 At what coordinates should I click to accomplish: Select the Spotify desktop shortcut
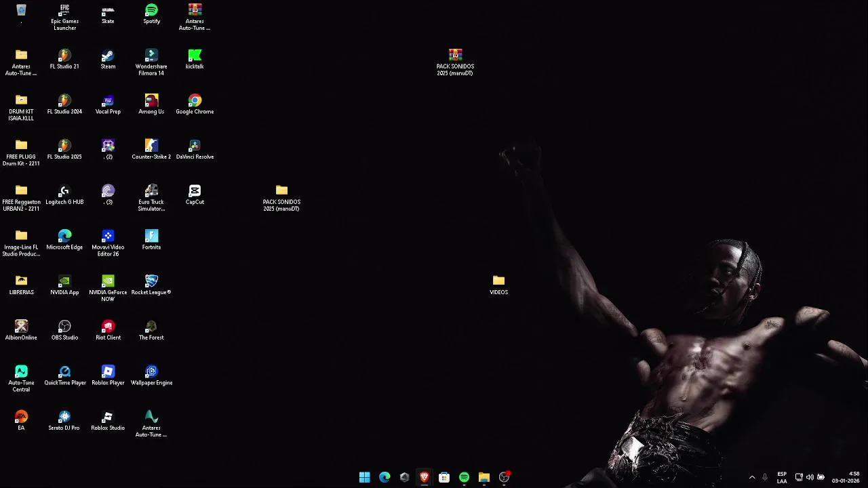point(151,15)
